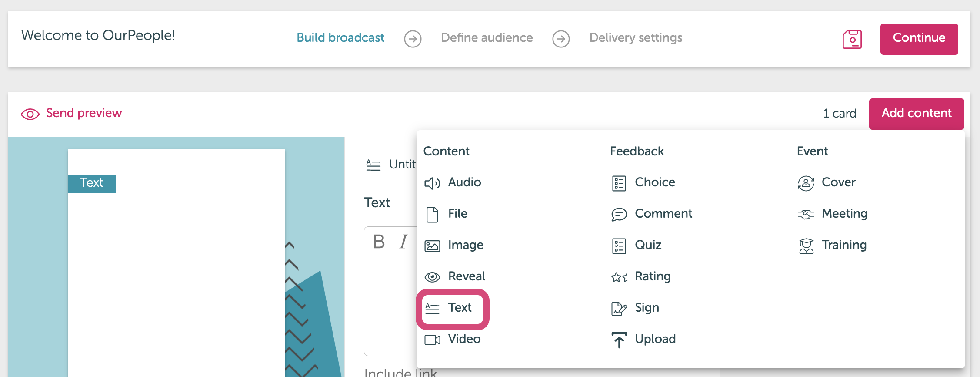Click the Training graduate icon

click(x=806, y=246)
